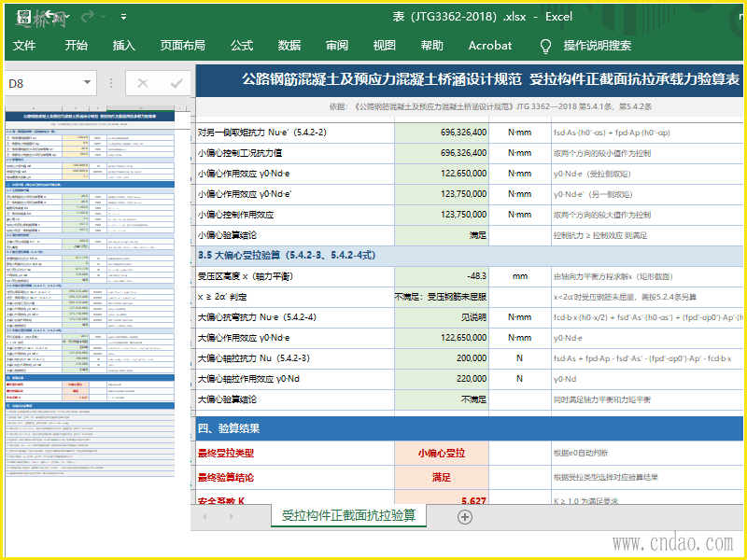Select the note 控制抗力 ≥ 控制效应 则满足
Viewport: 747px width, 560px height.
tap(599, 235)
